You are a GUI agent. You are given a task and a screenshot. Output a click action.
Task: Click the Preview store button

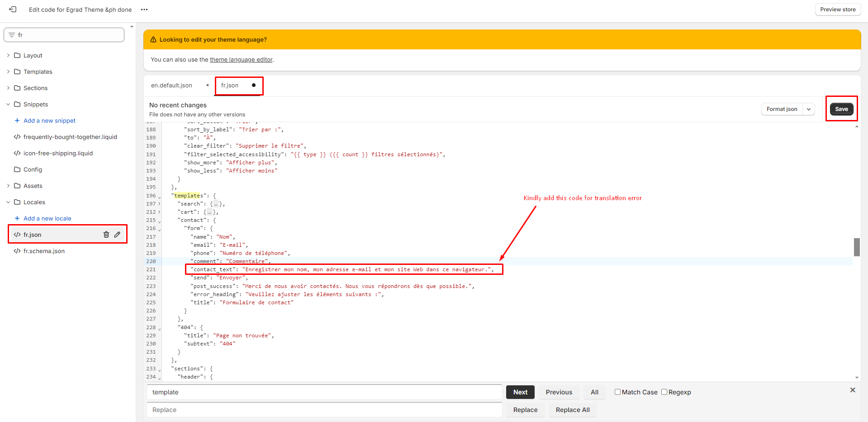(x=838, y=10)
